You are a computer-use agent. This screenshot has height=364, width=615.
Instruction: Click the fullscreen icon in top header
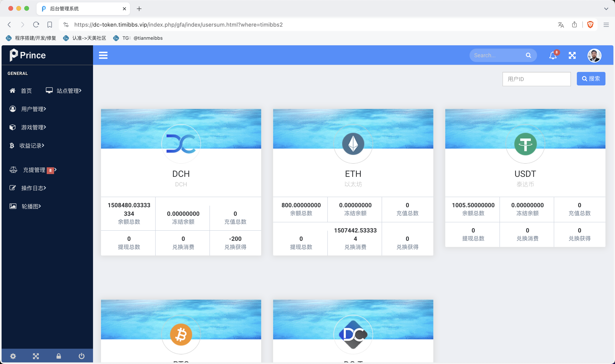572,55
